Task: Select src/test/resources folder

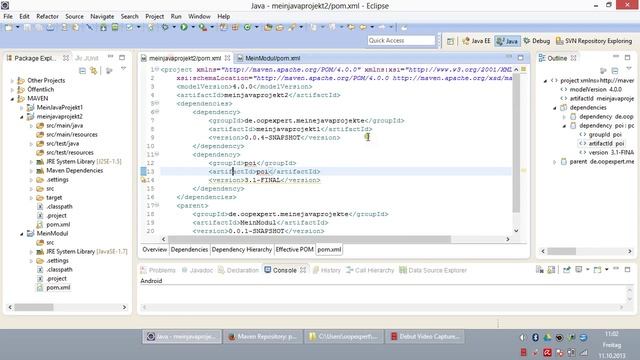Action: [x=65, y=153]
